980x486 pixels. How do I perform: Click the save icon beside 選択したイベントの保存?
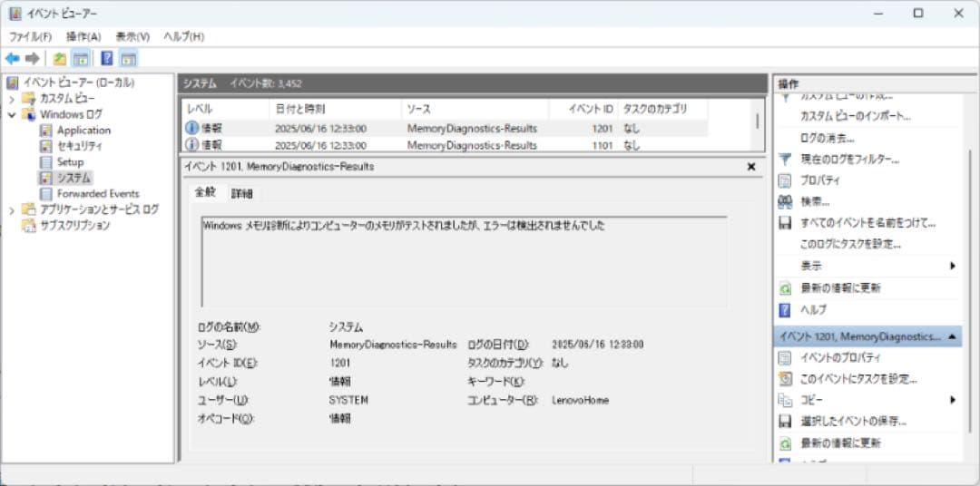[785, 422]
